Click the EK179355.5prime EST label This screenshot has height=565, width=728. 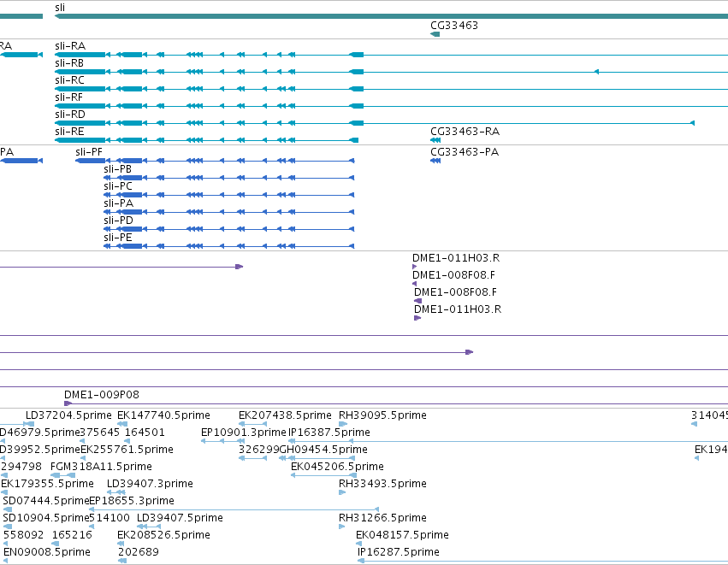pyautogui.click(x=47, y=484)
